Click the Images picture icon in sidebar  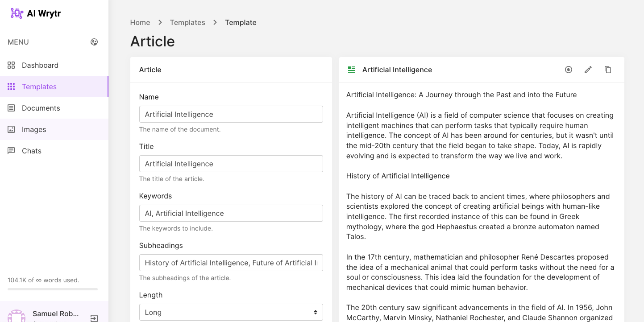(11, 129)
